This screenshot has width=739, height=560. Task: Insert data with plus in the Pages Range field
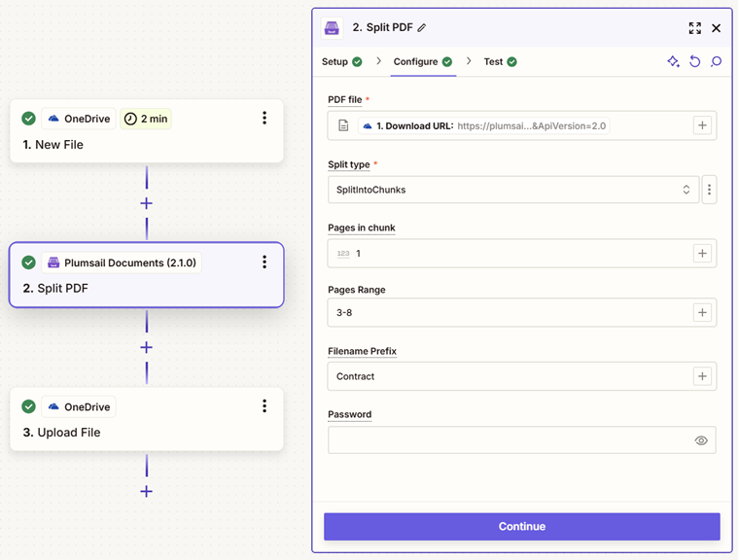[x=702, y=312]
